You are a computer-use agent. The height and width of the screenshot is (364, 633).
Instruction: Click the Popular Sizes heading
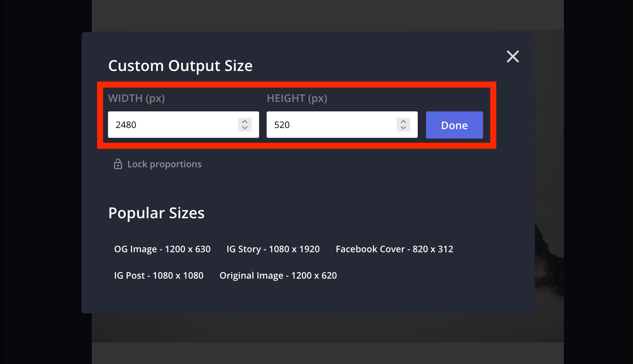point(156,213)
